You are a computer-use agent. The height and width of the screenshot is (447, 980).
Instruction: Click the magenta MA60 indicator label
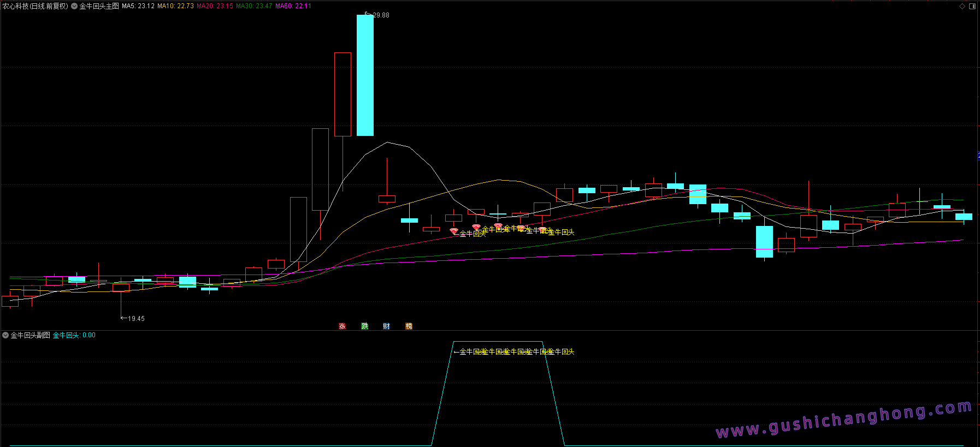click(x=293, y=6)
